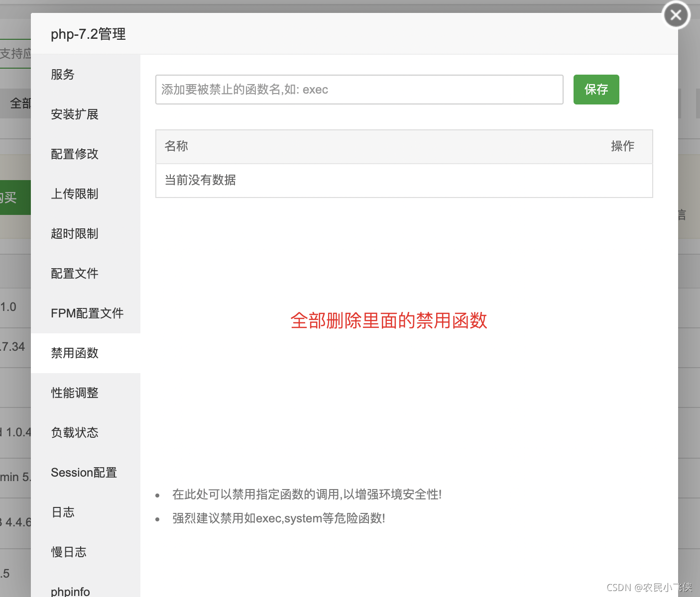Click the php-7.2管理 dialog title
The image size is (700, 597).
point(88,34)
